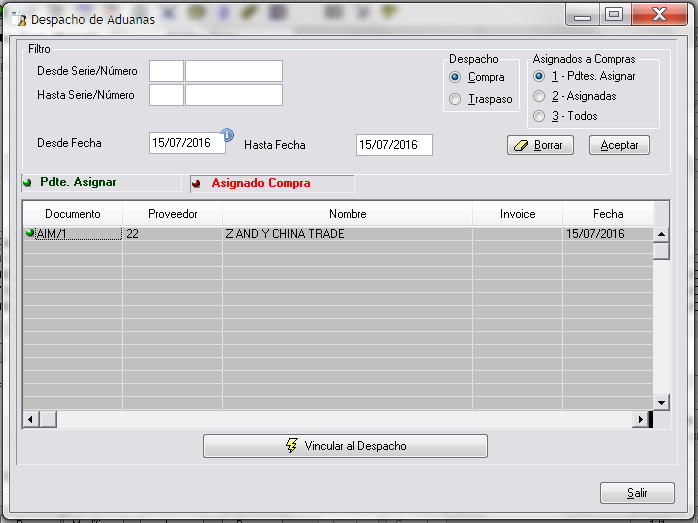Image resolution: width=698 pixels, height=523 pixels.
Task: Click provider cell showing 22
Action: click(x=173, y=234)
